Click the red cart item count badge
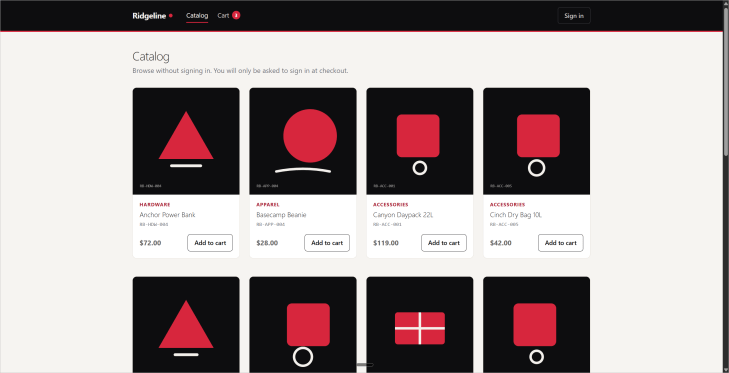Image resolution: width=729 pixels, height=373 pixels. [x=236, y=15]
